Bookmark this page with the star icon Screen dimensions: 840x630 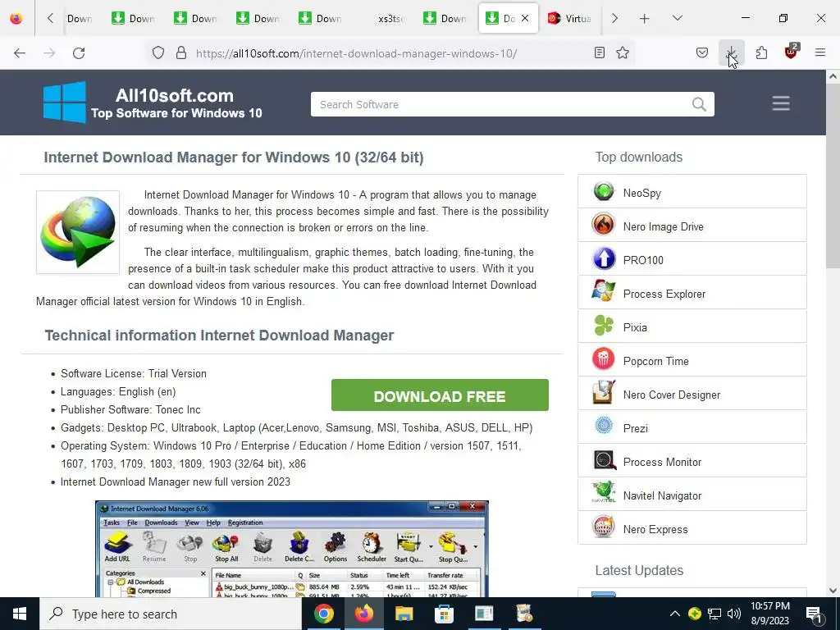[x=623, y=52]
